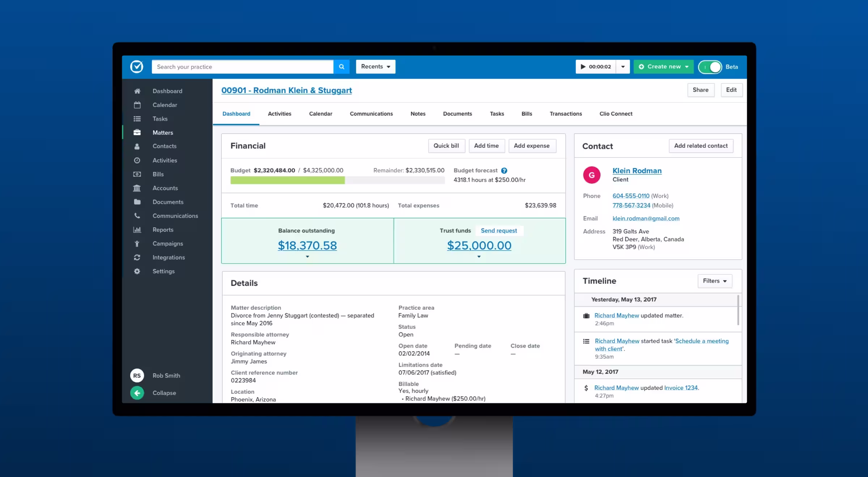Click the RS user avatar
Image resolution: width=868 pixels, height=477 pixels.
point(137,375)
